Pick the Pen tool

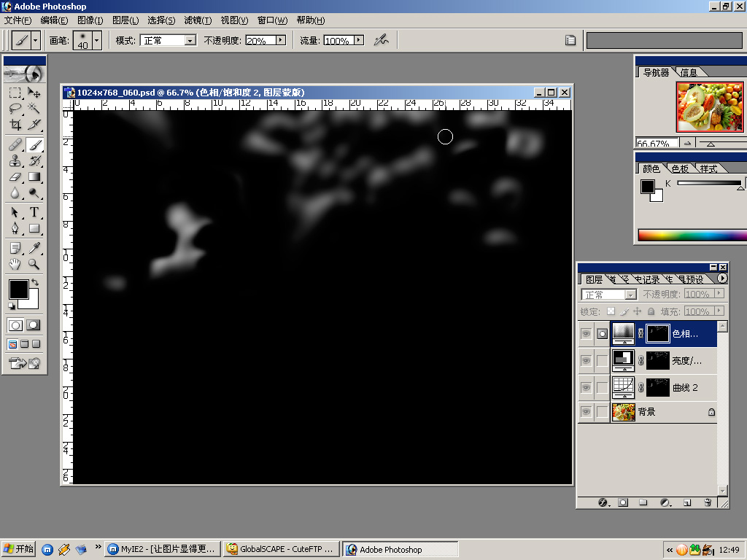tap(15, 228)
